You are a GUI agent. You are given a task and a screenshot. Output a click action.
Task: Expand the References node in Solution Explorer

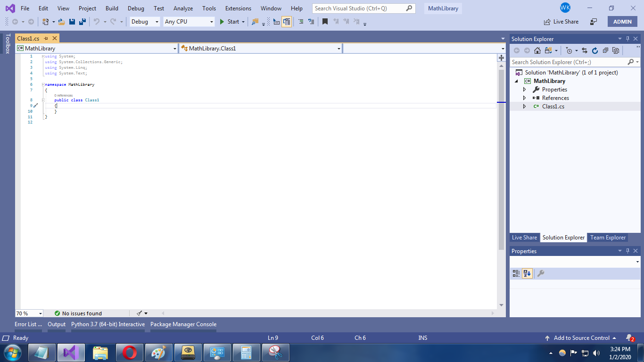tap(524, 98)
